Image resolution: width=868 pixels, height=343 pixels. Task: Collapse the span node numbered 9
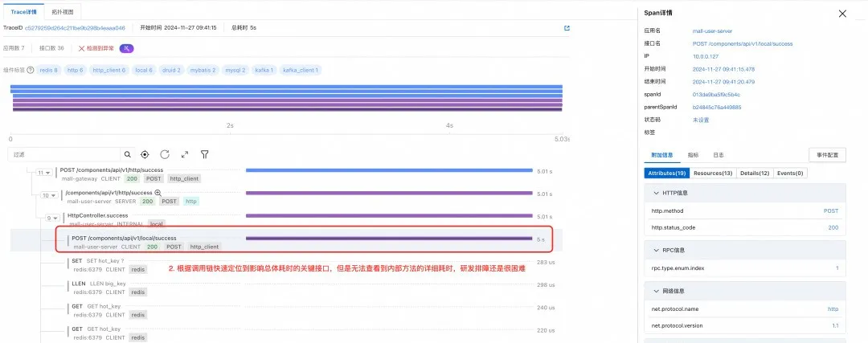pos(52,218)
